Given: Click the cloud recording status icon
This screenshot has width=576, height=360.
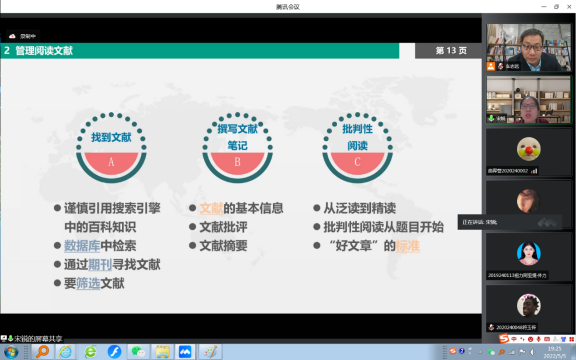Looking at the screenshot, I should [x=12, y=36].
